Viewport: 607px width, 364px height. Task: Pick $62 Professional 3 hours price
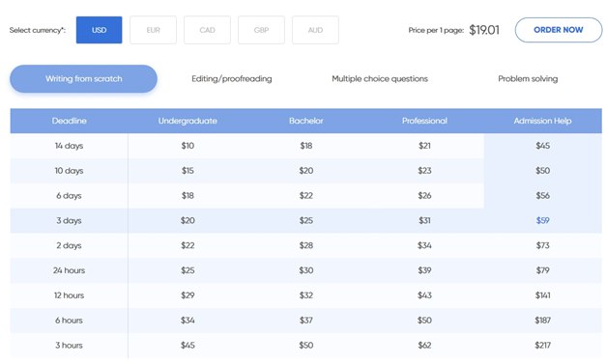(x=424, y=345)
